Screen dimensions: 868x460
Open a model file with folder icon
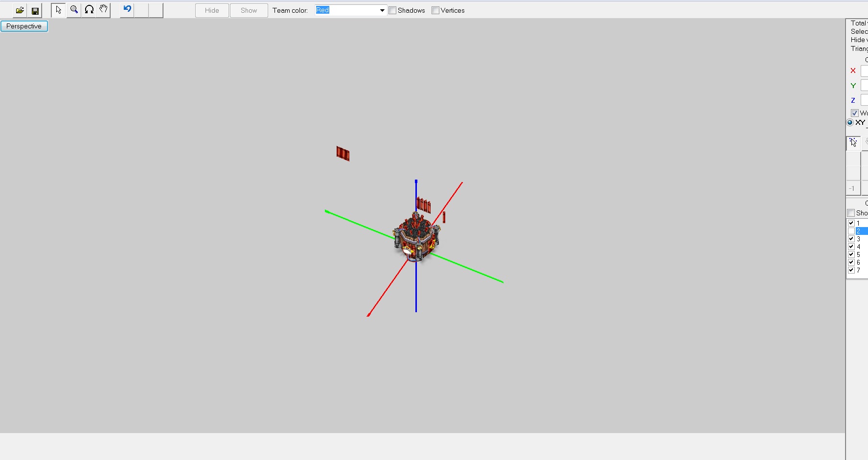coord(20,10)
